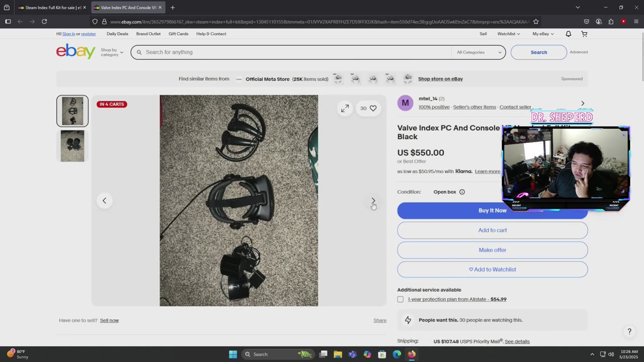Image resolution: width=644 pixels, height=362 pixels.
Task: Click the Contact seller link
Action: (515, 107)
